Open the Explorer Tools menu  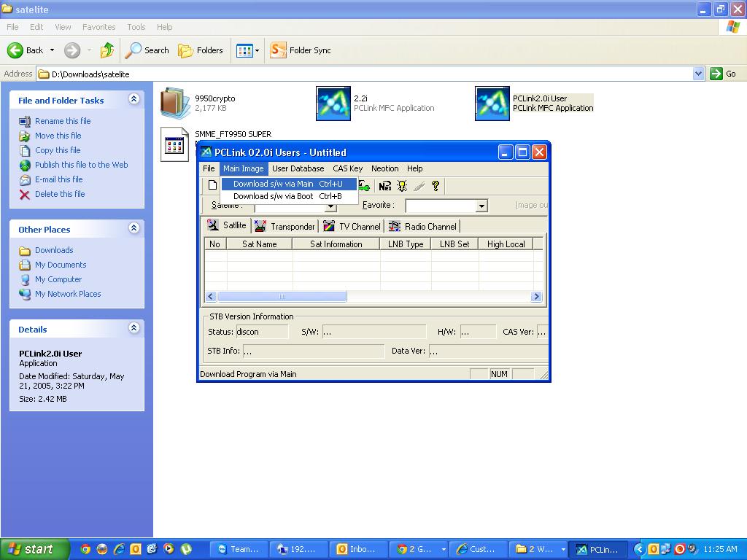coord(136,27)
